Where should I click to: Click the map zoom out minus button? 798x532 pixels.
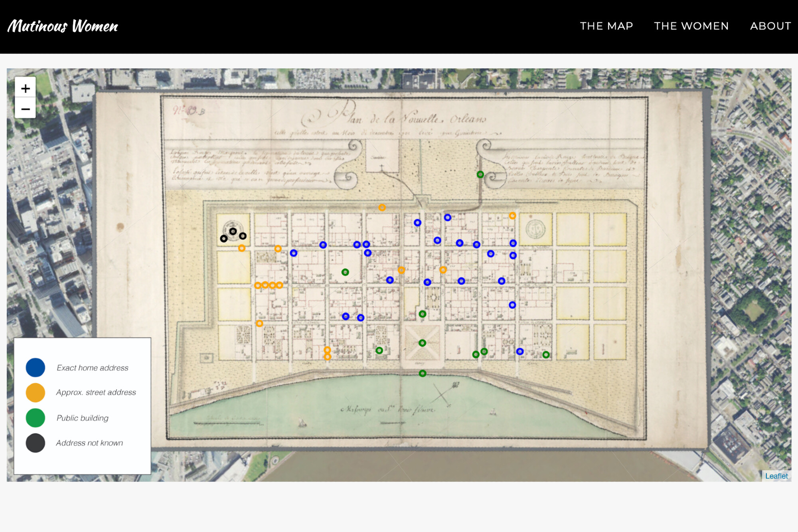point(25,109)
